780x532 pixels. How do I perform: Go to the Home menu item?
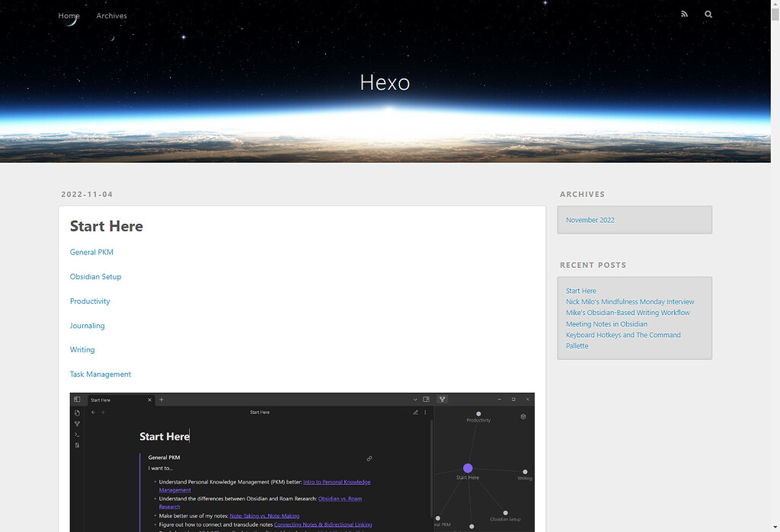[69, 15]
